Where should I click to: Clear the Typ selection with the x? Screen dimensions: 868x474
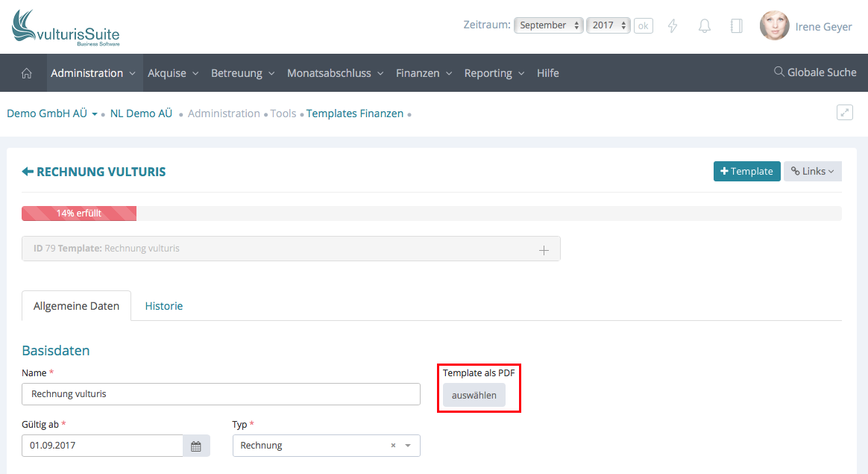click(x=393, y=446)
